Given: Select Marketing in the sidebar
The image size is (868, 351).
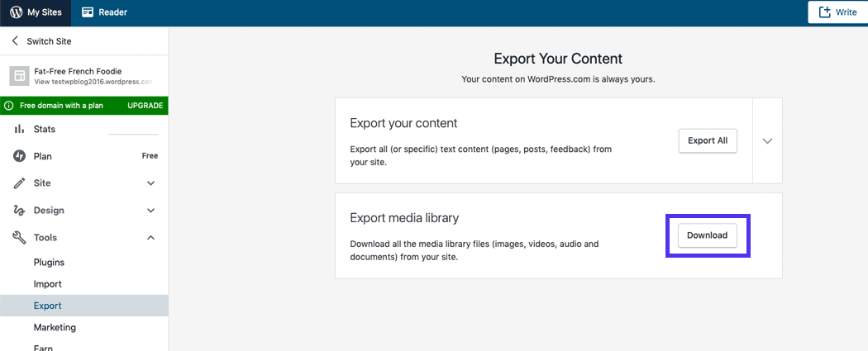Looking at the screenshot, I should coord(55,327).
